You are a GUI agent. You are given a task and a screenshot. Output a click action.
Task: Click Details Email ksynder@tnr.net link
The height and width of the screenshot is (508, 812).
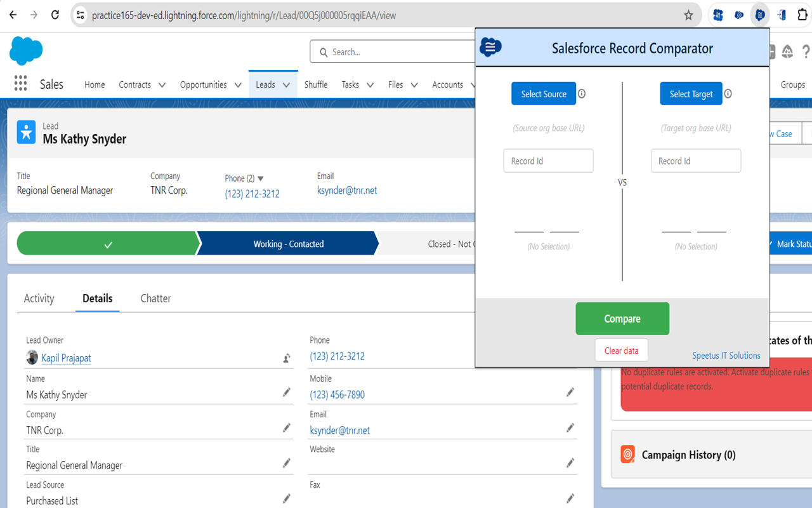(x=340, y=430)
